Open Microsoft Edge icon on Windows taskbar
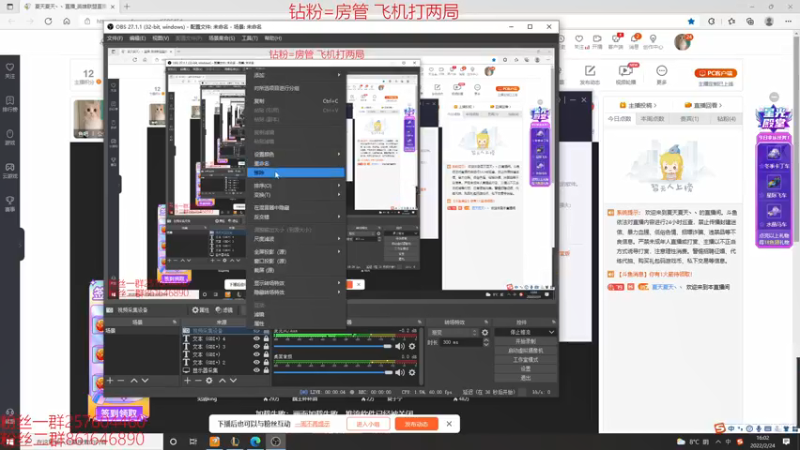800x450 pixels. click(x=255, y=441)
